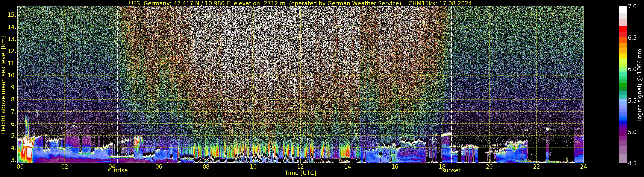Screen dimensions: 644x177
Task: Click the '7.' height tick label
Action: (x=13, y=112)
